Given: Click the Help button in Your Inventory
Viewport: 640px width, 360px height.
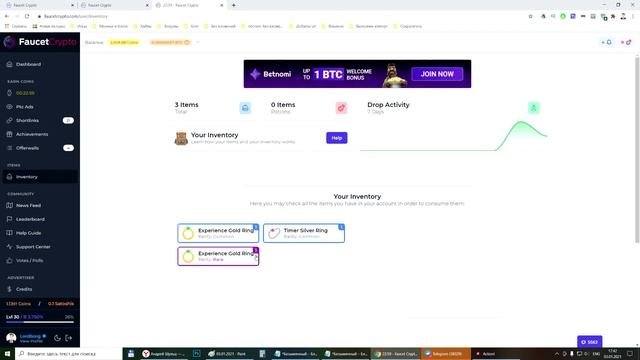Looking at the screenshot, I should (337, 138).
